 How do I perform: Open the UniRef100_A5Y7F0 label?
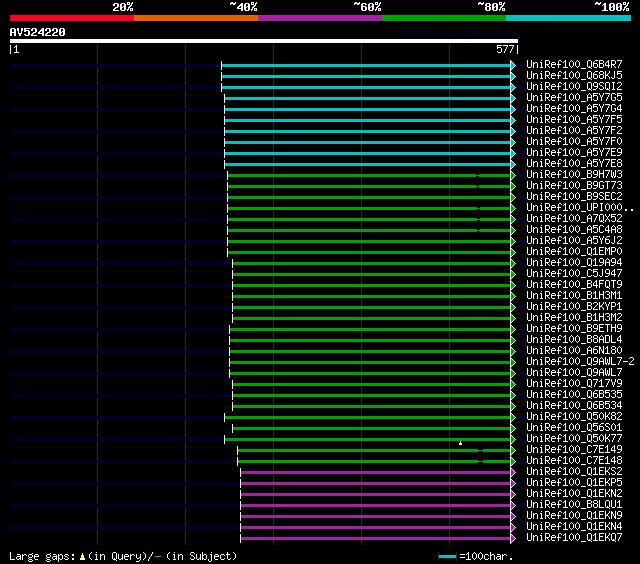(x=574, y=142)
